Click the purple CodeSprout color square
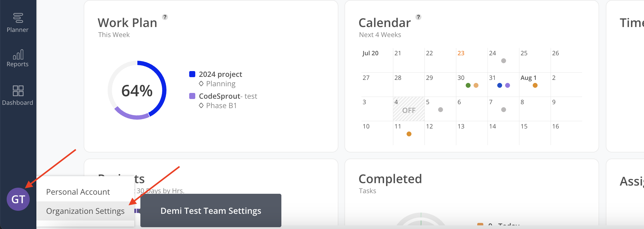The width and height of the screenshot is (644, 229). click(192, 96)
